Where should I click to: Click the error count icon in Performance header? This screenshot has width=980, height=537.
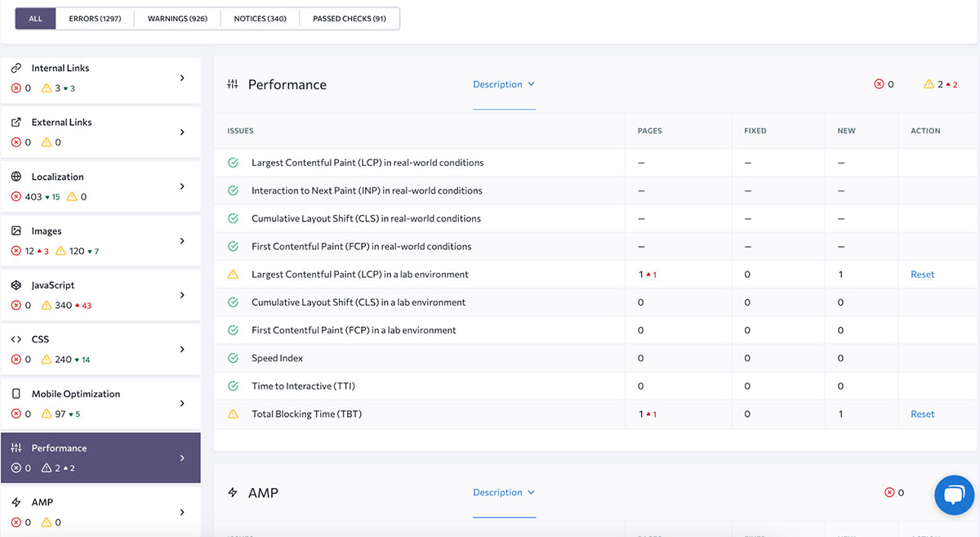coord(879,84)
